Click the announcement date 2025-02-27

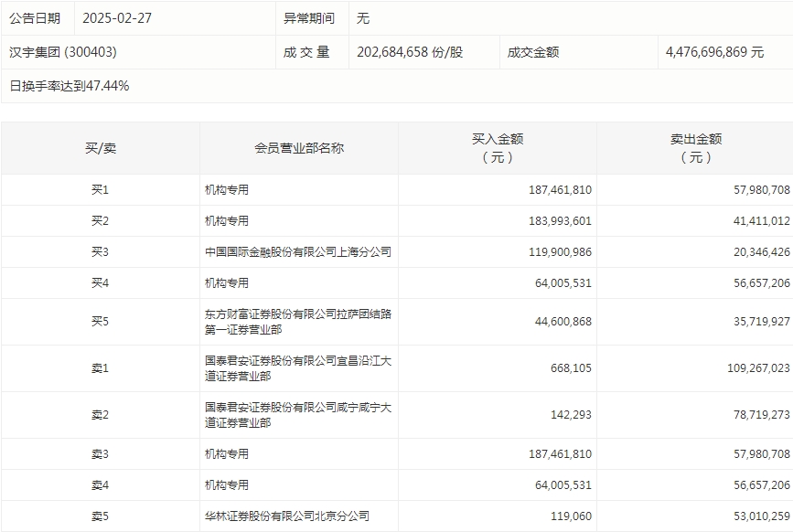pyautogui.click(x=117, y=18)
